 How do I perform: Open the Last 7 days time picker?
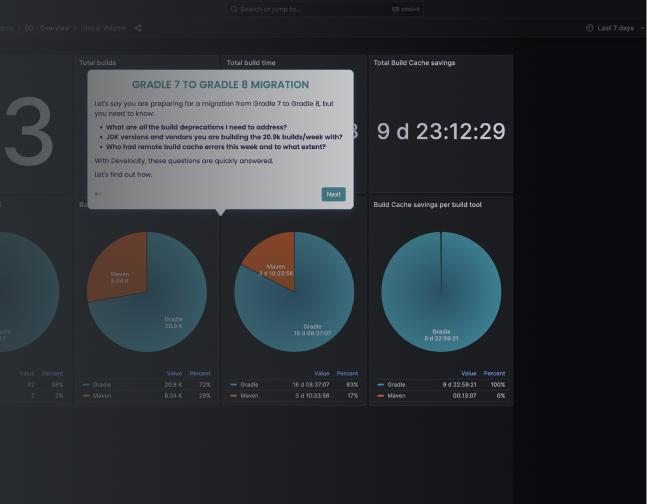615,28
